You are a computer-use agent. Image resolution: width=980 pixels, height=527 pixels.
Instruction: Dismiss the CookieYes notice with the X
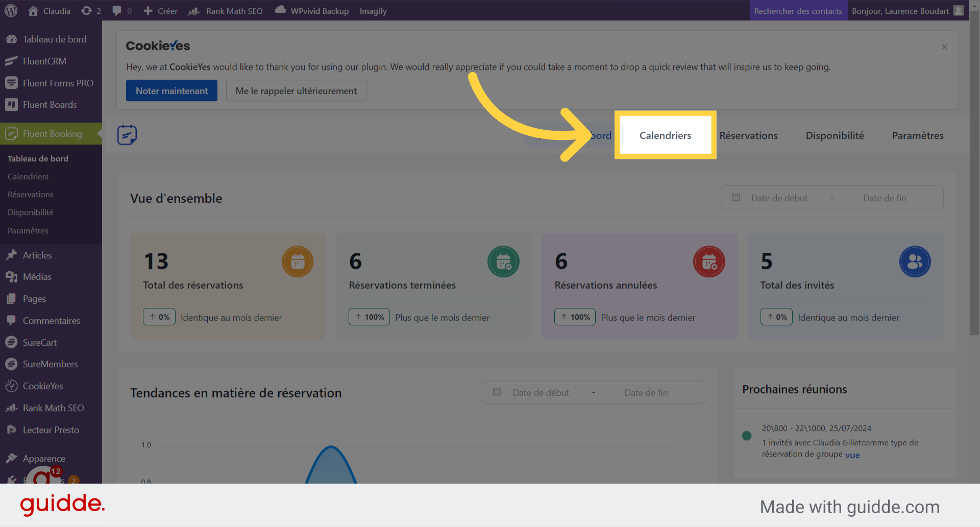tap(944, 47)
